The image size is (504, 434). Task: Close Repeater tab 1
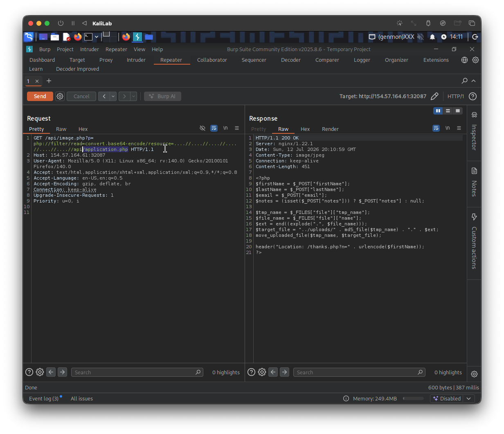(x=37, y=81)
